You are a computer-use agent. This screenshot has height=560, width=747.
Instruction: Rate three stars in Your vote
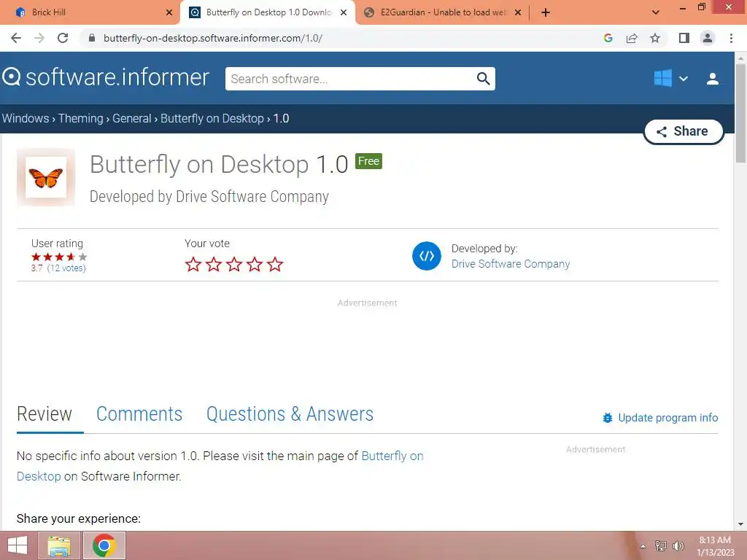click(234, 264)
